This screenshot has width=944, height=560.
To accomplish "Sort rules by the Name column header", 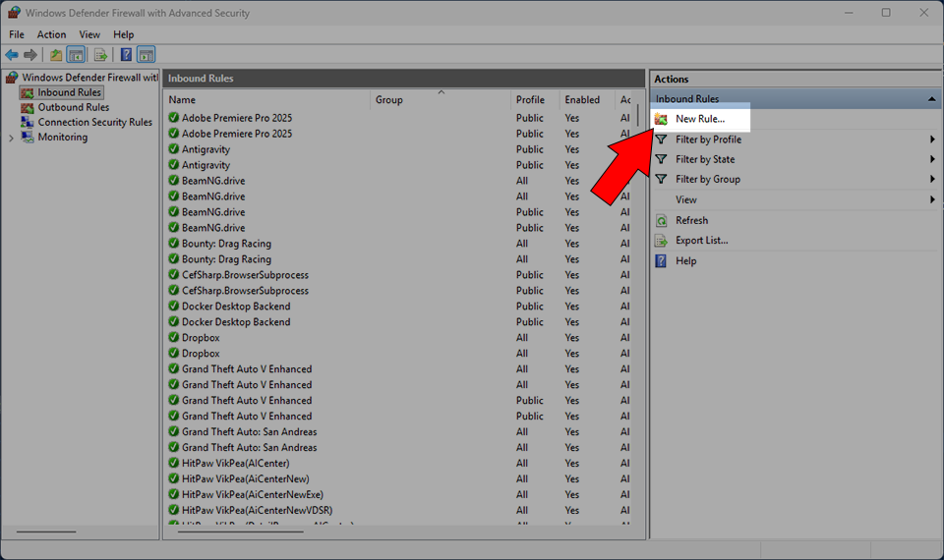I will click(266, 100).
